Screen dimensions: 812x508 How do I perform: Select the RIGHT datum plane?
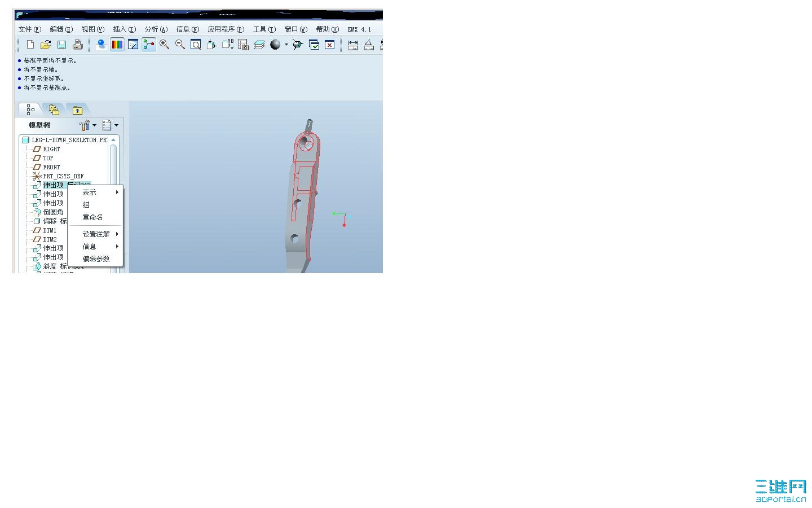coord(47,149)
